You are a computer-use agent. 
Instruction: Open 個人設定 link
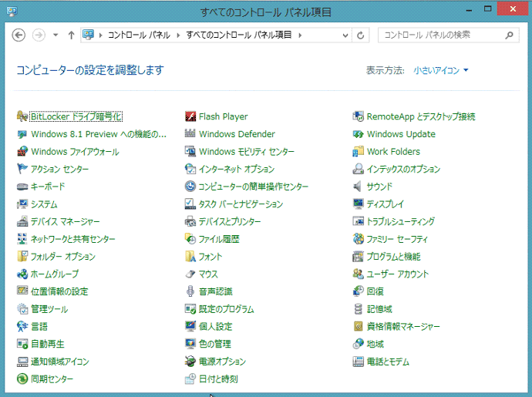click(x=216, y=326)
